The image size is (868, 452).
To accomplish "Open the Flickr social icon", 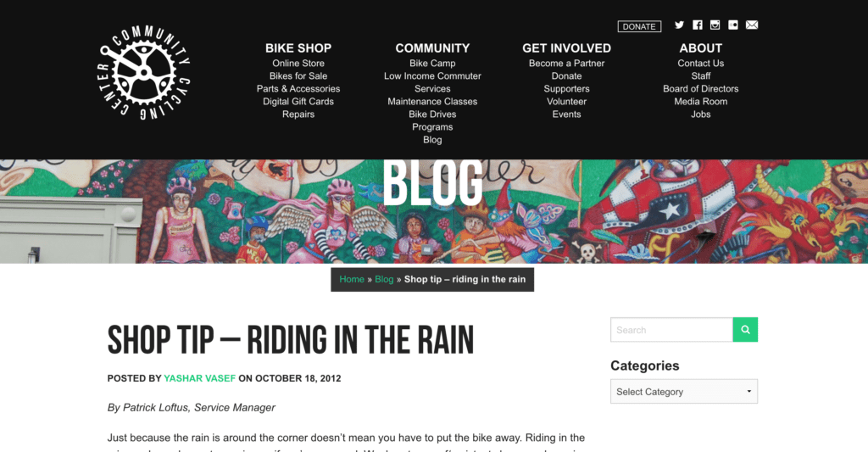I will (x=733, y=25).
